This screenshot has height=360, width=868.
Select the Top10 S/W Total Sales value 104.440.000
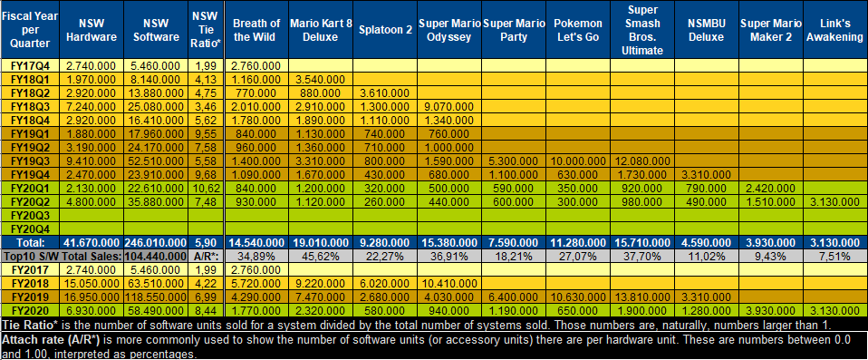[156, 256]
